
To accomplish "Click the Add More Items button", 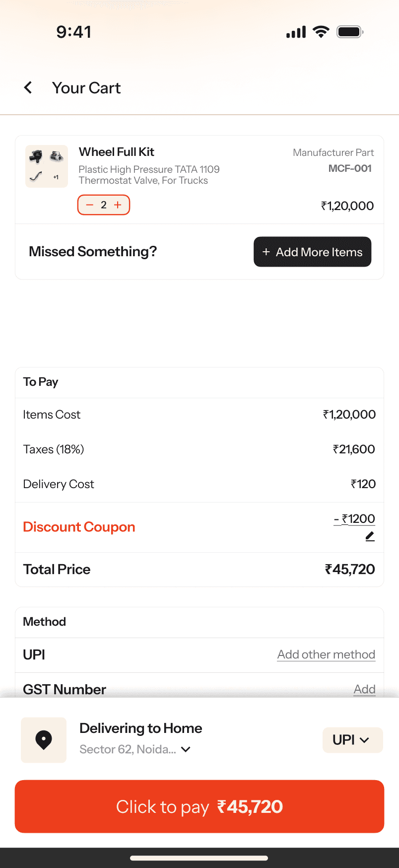I will point(312,252).
